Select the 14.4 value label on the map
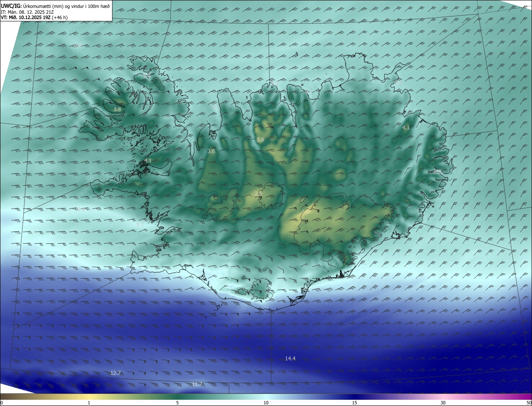This screenshot has width=532, height=406. point(290,358)
